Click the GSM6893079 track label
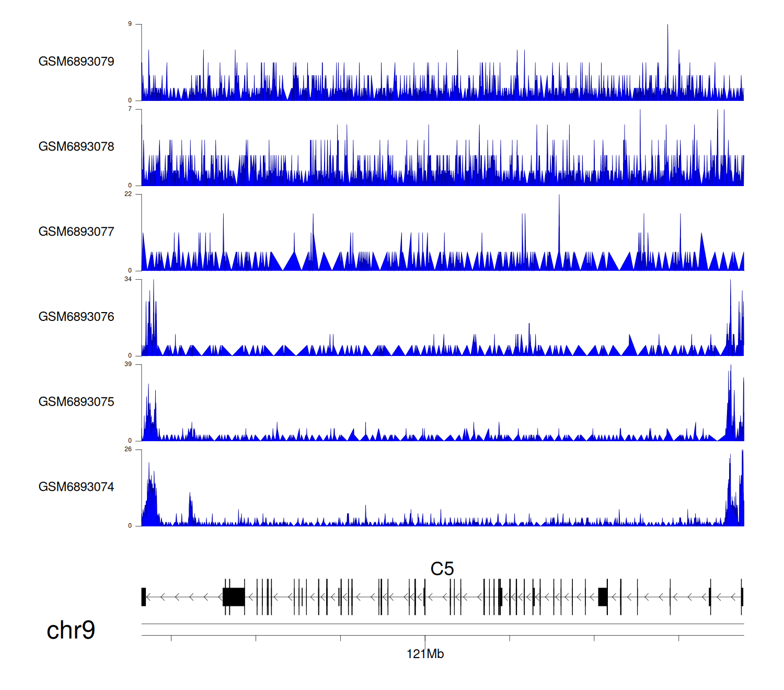Image resolution: width=784 pixels, height=690 pixels. pos(76,62)
